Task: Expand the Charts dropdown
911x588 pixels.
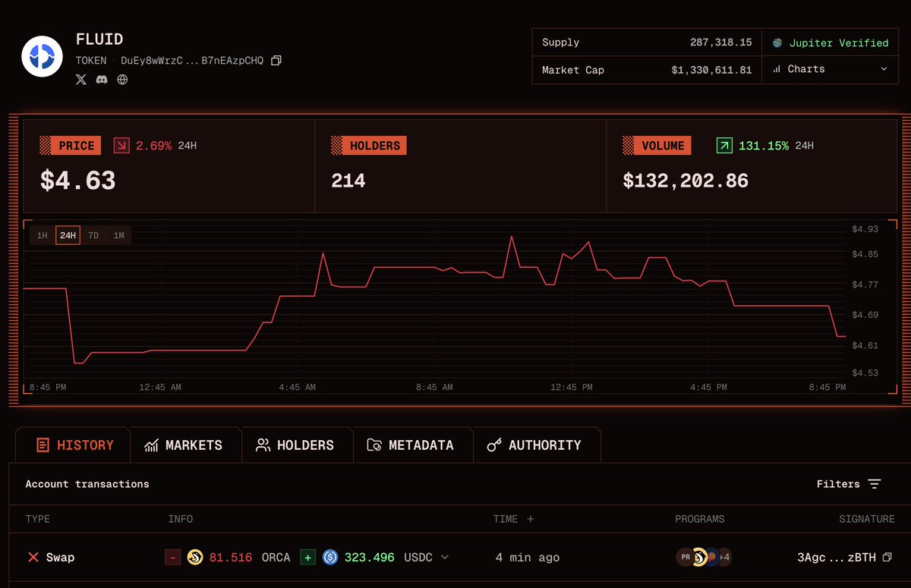Action: tap(830, 69)
